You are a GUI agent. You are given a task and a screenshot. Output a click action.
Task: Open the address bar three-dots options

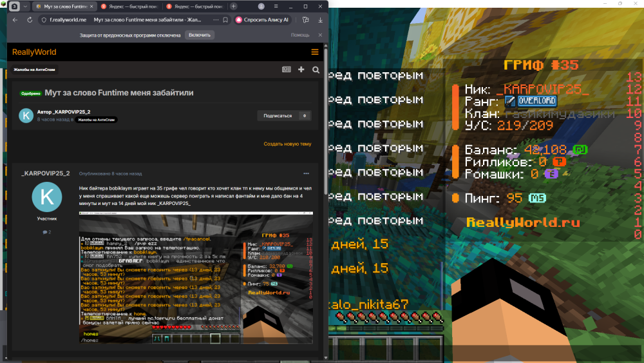click(x=216, y=20)
